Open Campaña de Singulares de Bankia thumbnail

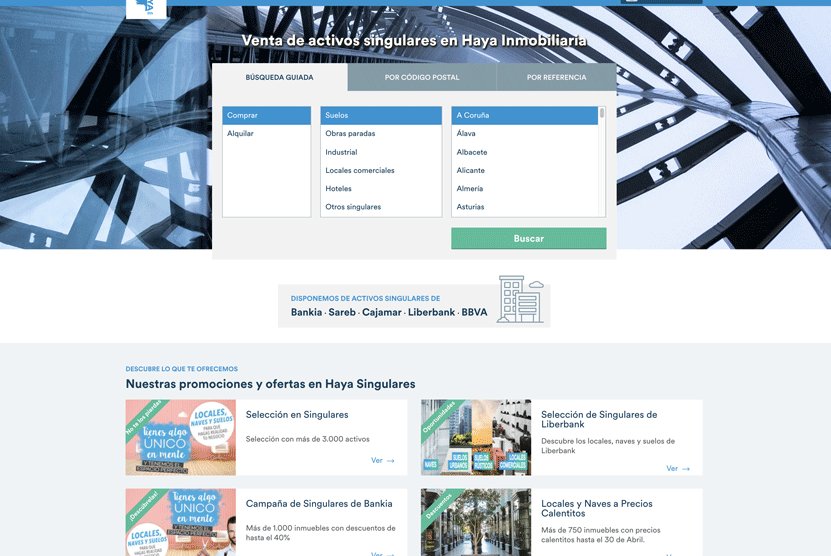point(181,522)
